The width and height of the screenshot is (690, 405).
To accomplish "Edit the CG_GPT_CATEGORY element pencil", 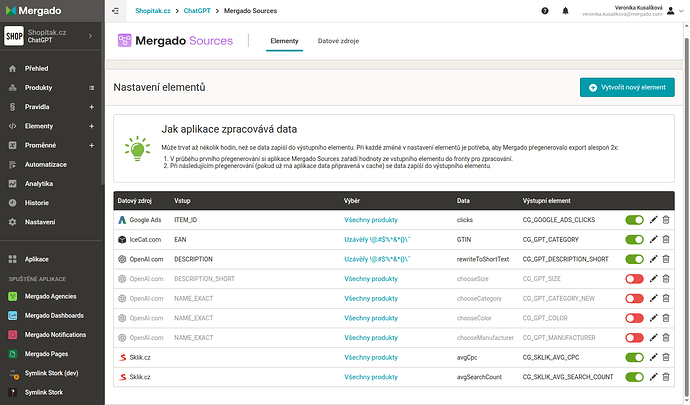I will coord(653,239).
